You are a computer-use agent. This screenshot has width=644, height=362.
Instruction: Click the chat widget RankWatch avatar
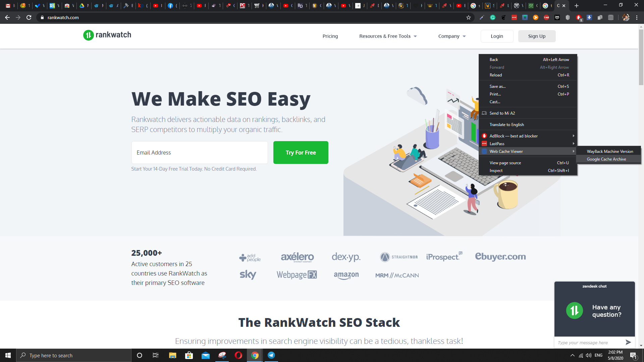[x=575, y=311]
